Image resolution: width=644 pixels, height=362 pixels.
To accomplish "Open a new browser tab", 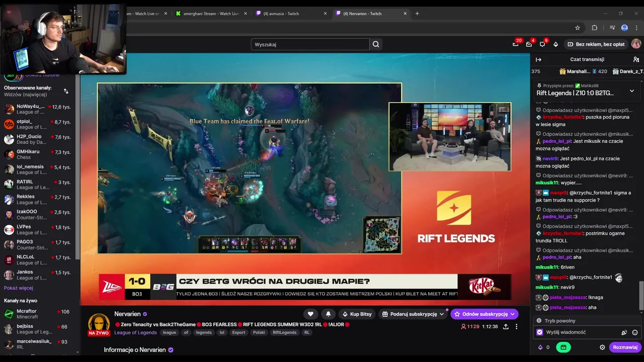I will (417, 14).
